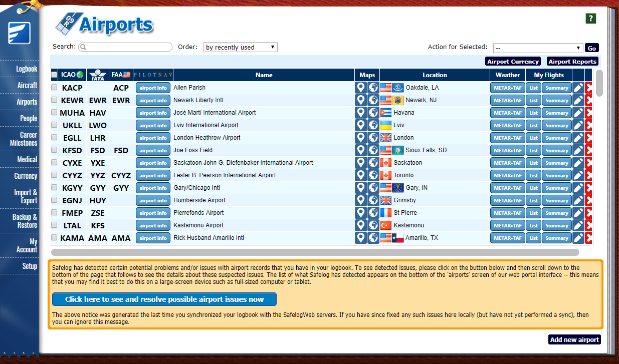Click the Safelog logo icon in the sidebar
619x364 pixels.
tap(19, 33)
